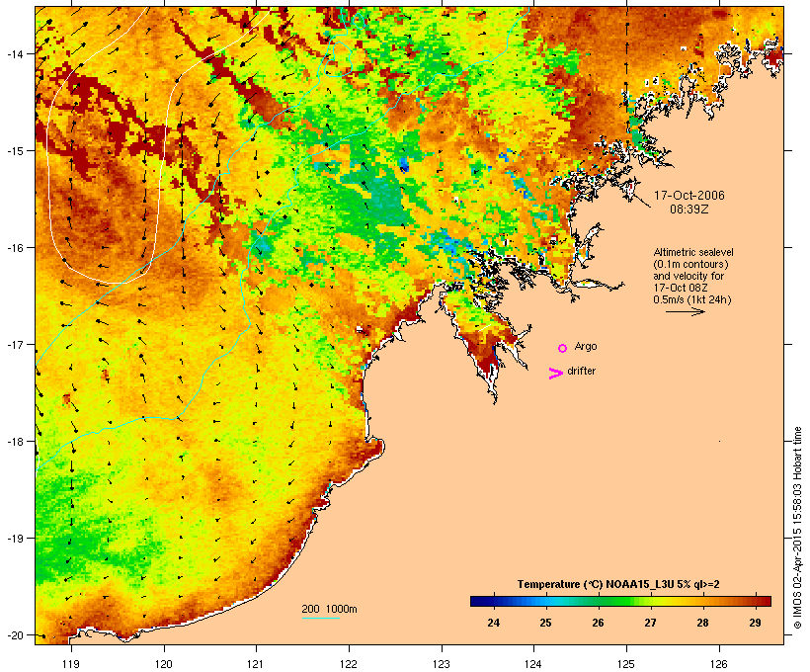Click the magenta Argo circle legend marker

coord(562,349)
